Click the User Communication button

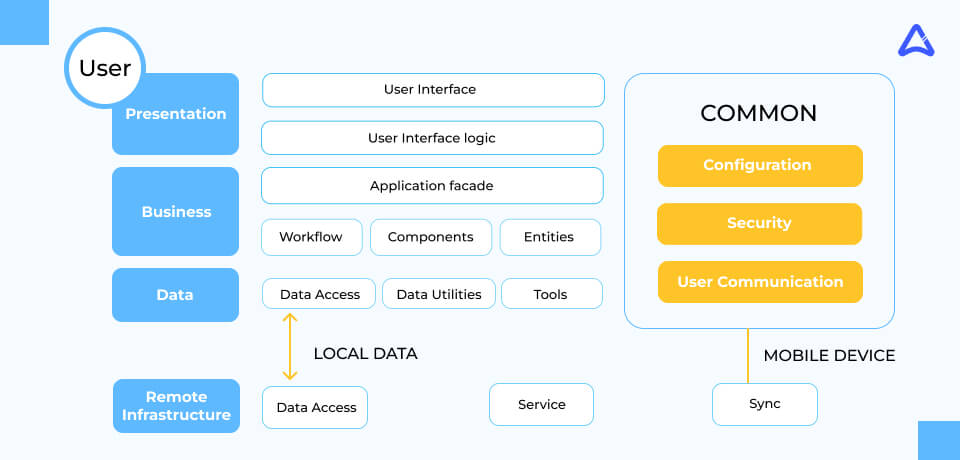point(760,282)
